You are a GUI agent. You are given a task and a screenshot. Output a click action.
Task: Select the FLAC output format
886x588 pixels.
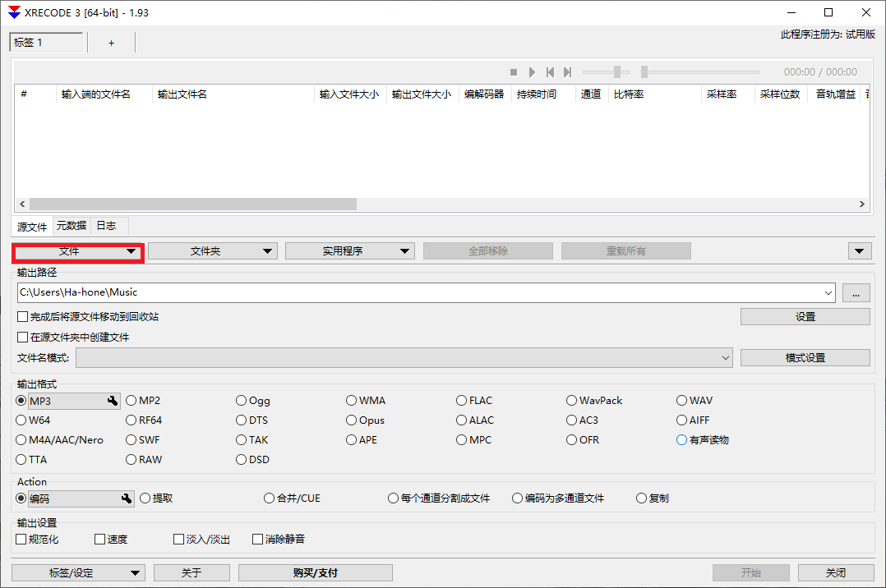point(474,401)
